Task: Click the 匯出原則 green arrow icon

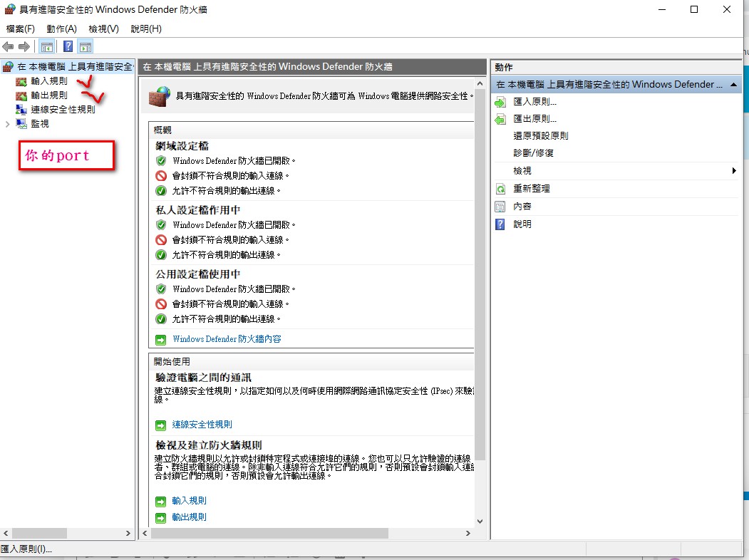Action: pos(500,120)
